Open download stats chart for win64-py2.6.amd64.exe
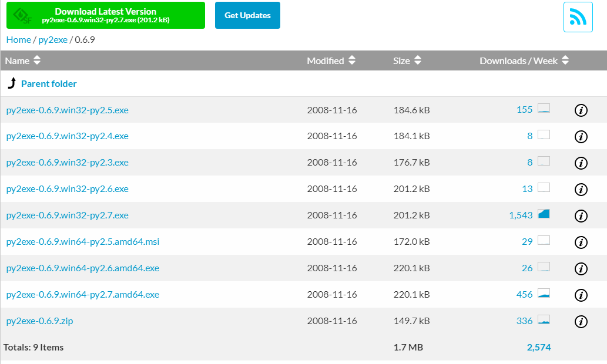Viewport: 607px width, 364px height. [x=544, y=267]
